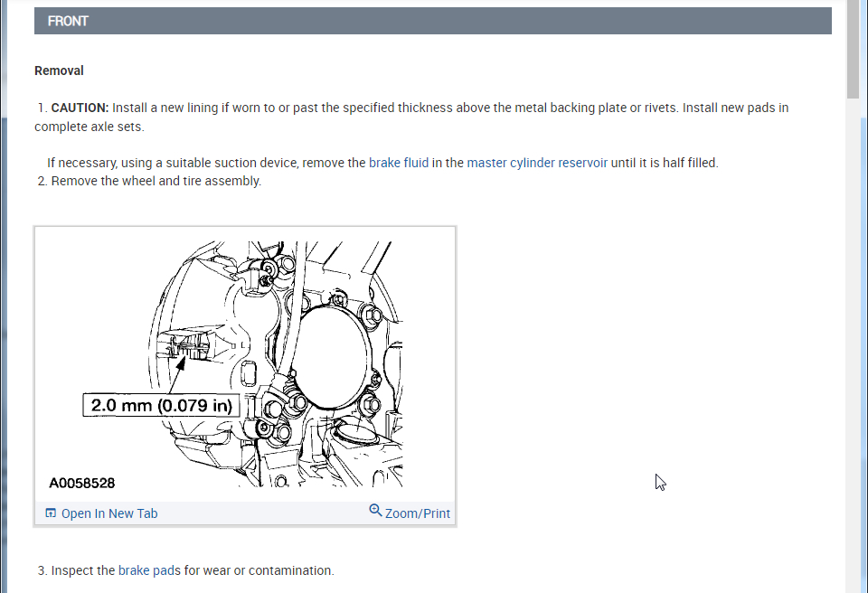
Task: Open the master cylinder reservoir link
Action: click(x=537, y=163)
